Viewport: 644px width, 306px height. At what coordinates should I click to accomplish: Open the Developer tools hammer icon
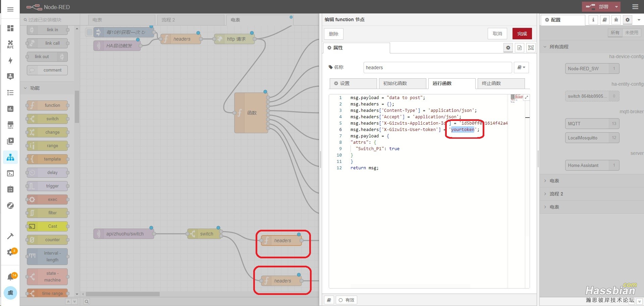click(10, 236)
